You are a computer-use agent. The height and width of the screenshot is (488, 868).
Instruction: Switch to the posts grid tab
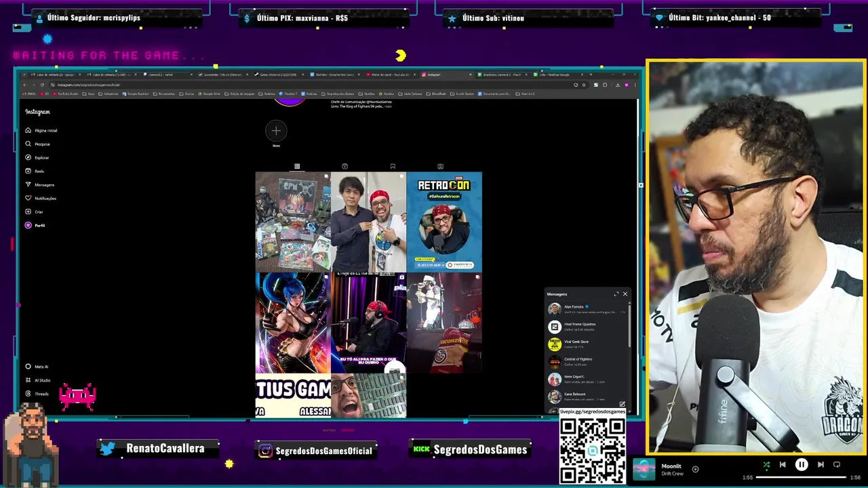pos(297,166)
